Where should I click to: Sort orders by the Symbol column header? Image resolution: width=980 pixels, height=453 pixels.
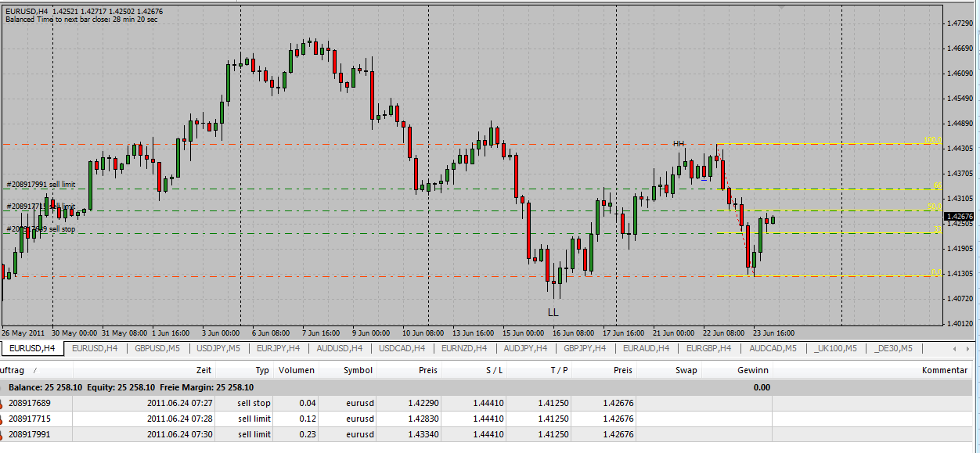pyautogui.click(x=348, y=370)
